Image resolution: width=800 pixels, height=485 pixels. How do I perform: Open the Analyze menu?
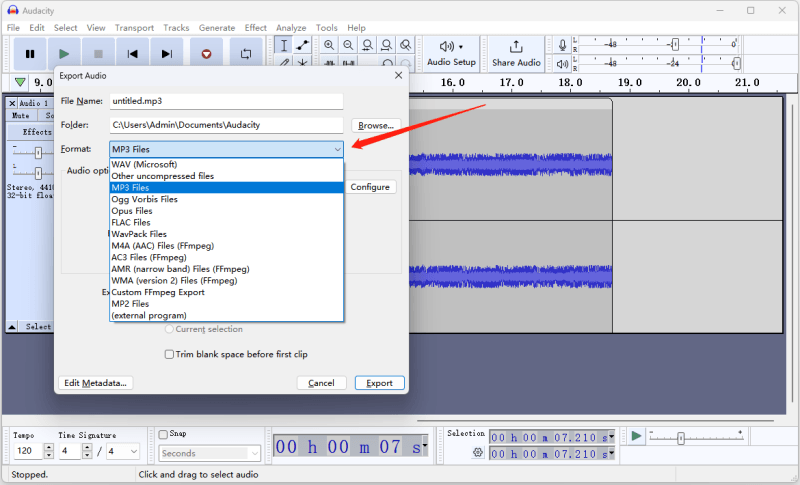click(x=291, y=28)
